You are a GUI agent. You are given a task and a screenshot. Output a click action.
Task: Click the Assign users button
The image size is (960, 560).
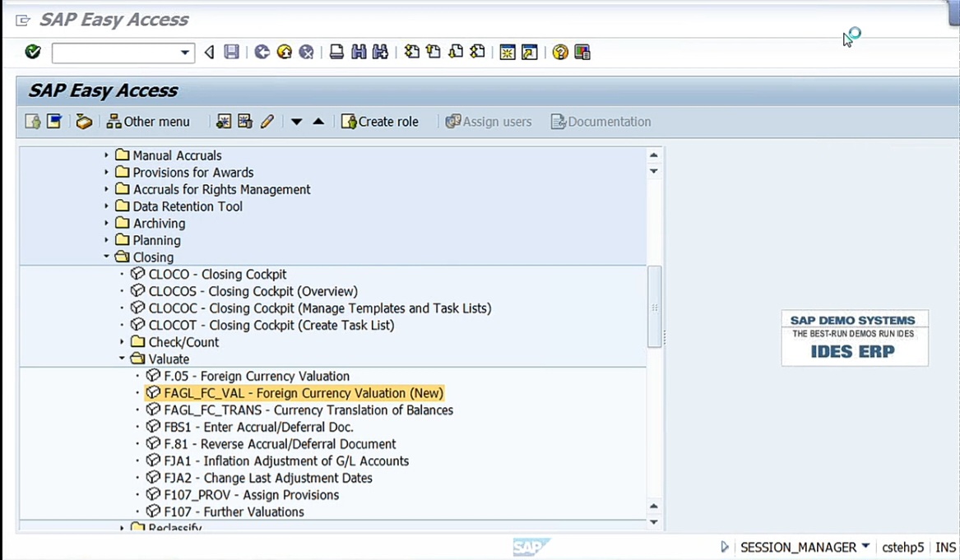489,121
